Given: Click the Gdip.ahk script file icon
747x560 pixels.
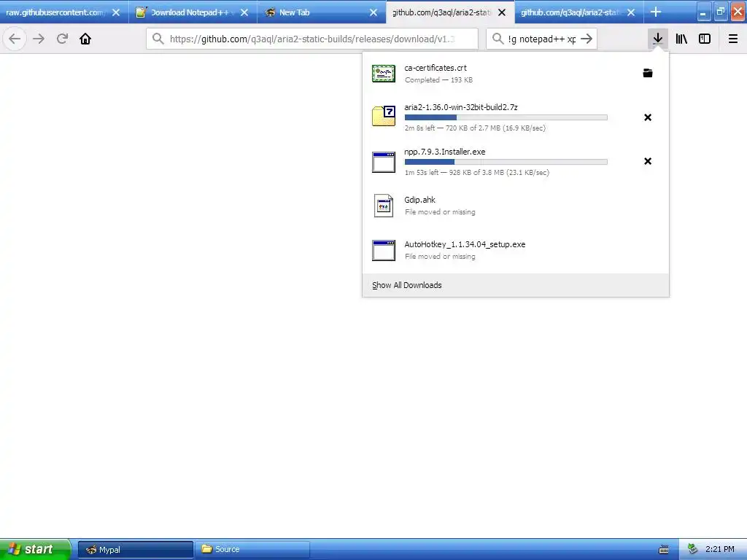Looking at the screenshot, I should coord(384,206).
